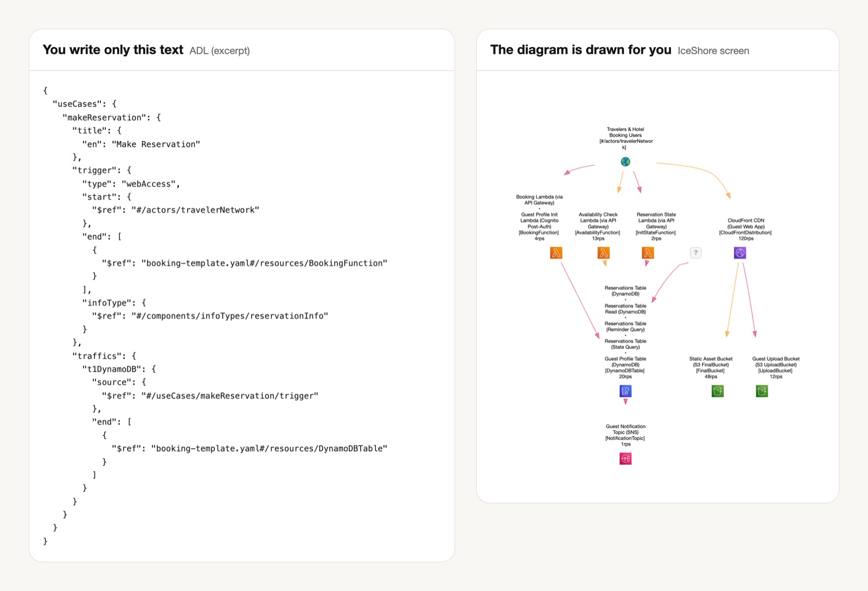Click the unknown question-mark node icon
Image resolution: width=868 pixels, height=591 pixels.
[695, 253]
